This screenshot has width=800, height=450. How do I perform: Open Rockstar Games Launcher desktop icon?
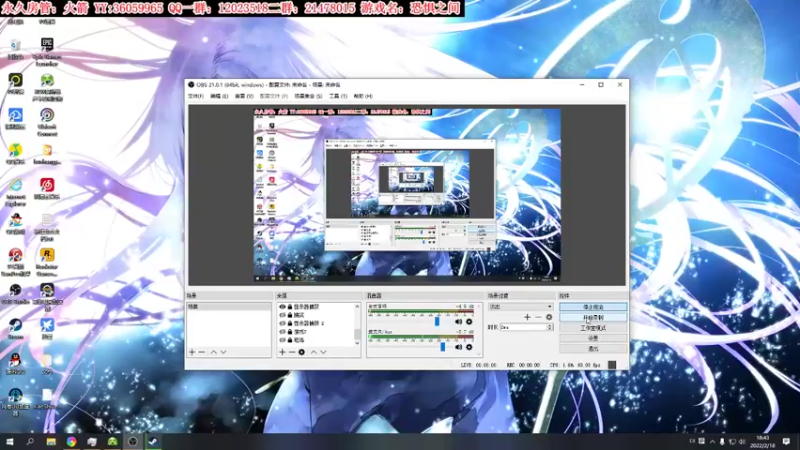tap(47, 262)
